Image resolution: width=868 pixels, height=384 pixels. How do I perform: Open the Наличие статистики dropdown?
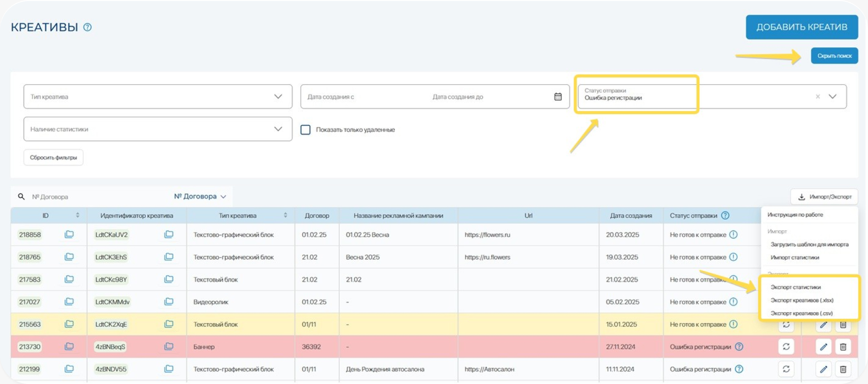click(158, 129)
